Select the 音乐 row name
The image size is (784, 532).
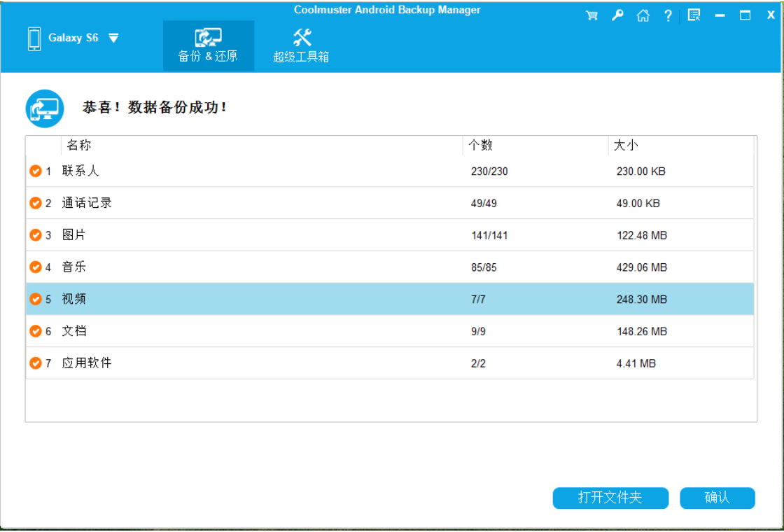74,267
